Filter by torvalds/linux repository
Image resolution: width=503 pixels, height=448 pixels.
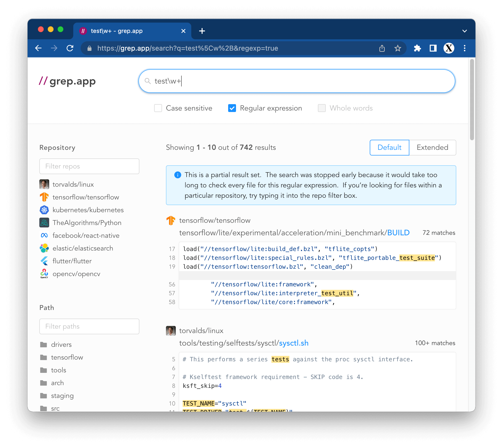pos(73,184)
